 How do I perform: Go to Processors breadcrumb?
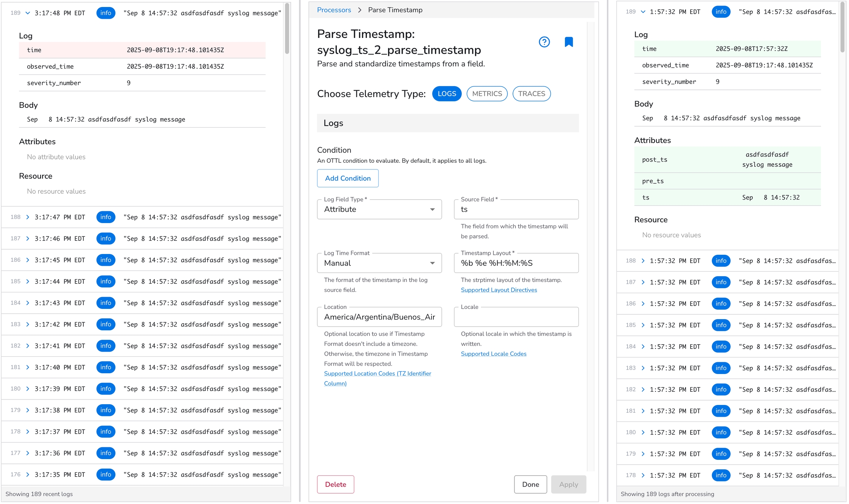pyautogui.click(x=334, y=10)
